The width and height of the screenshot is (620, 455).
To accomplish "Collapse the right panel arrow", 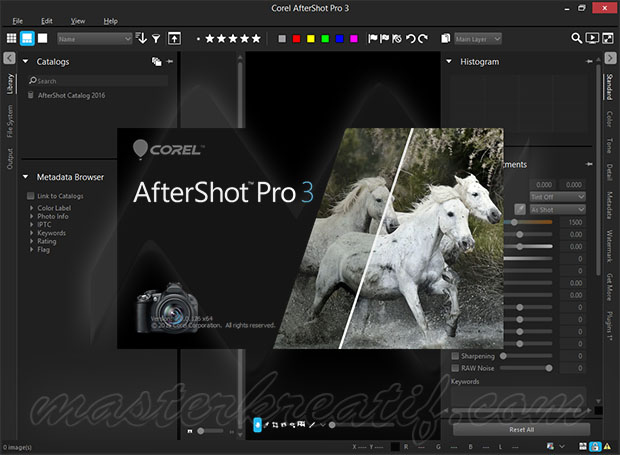I will [610, 58].
